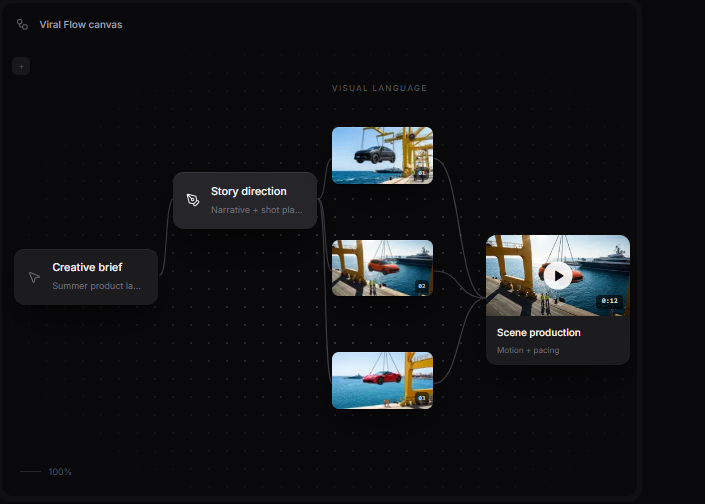This screenshot has height=504, width=705.
Task: Click the zoom slider line beside 100%
Action: click(30, 472)
